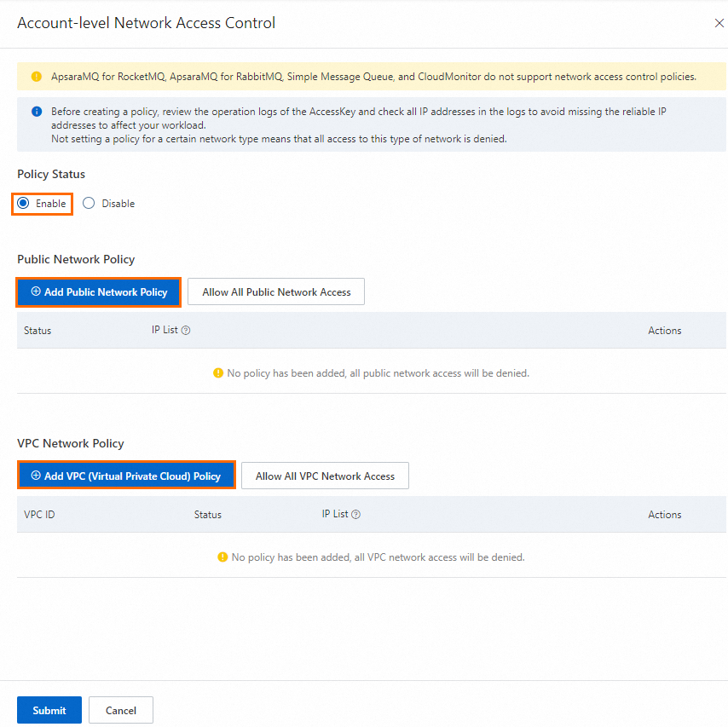Open IP List help icon in VPC table
Screen dimensions: 728x727
356,515
